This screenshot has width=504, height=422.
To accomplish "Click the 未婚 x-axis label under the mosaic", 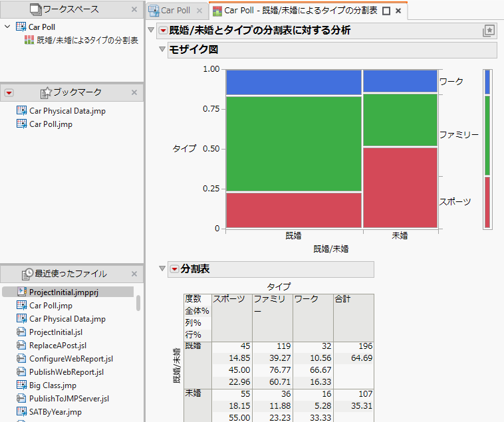I will 400,236.
